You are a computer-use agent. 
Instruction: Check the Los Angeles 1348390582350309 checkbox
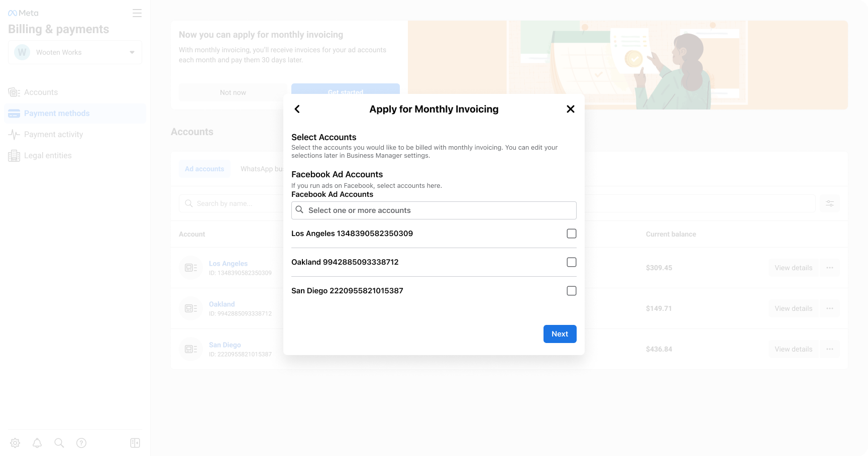[x=572, y=234]
